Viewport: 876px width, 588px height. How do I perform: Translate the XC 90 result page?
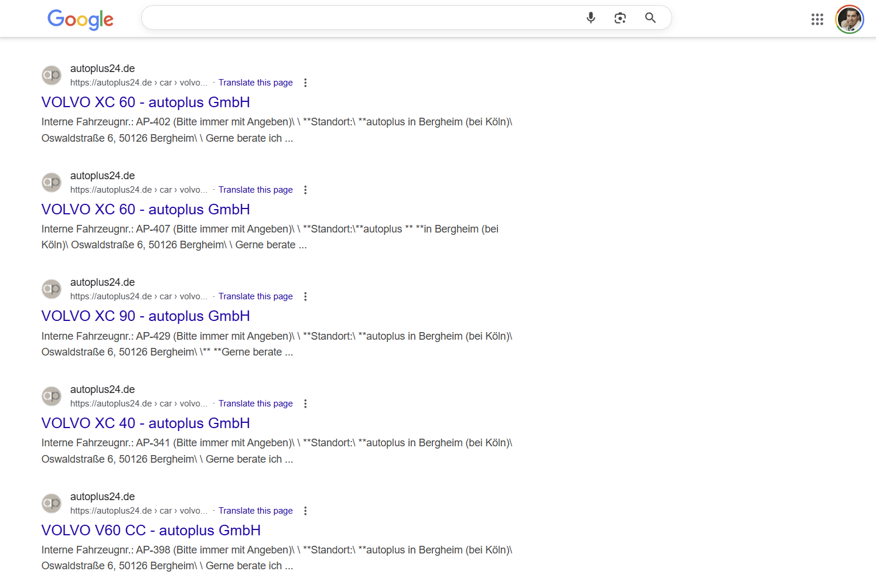tap(255, 297)
